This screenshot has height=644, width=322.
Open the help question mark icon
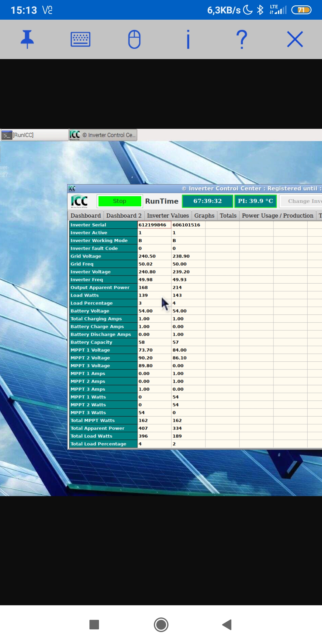241,39
